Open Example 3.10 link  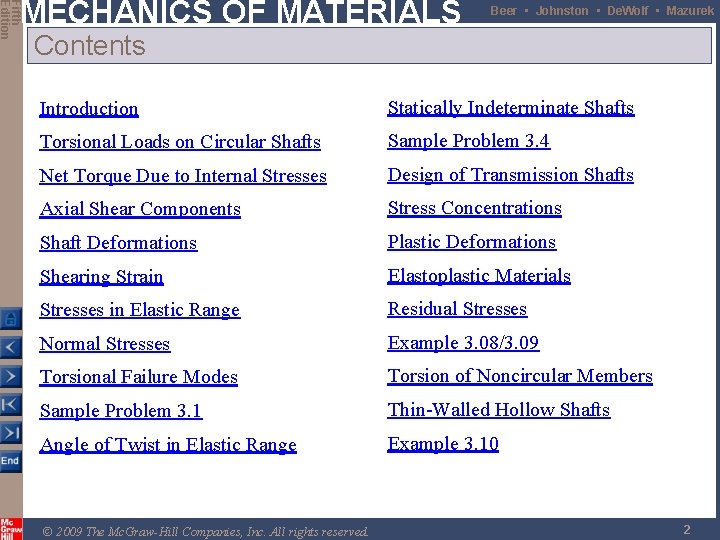point(443,444)
